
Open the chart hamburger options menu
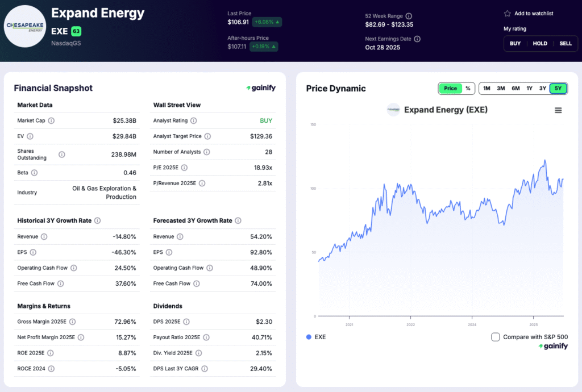559,110
